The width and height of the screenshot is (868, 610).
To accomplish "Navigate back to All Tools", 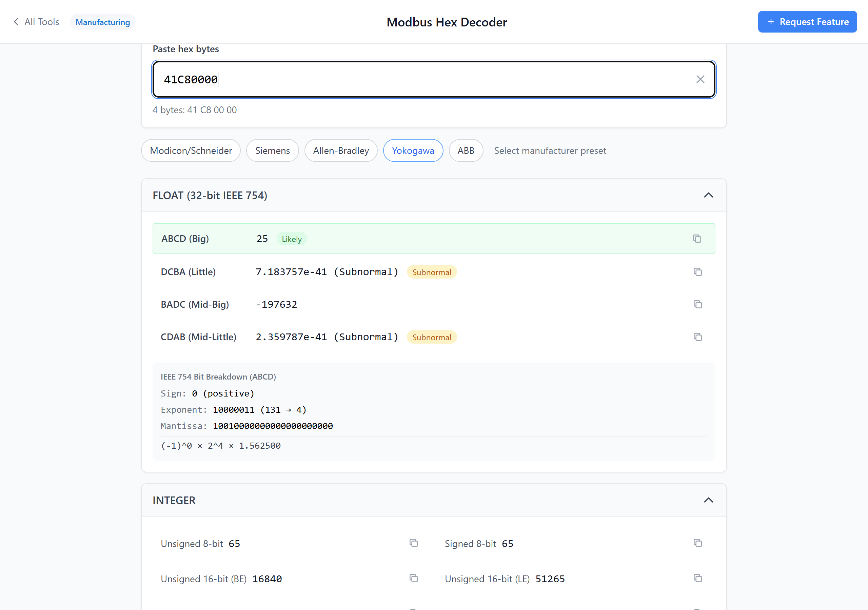I will point(36,22).
